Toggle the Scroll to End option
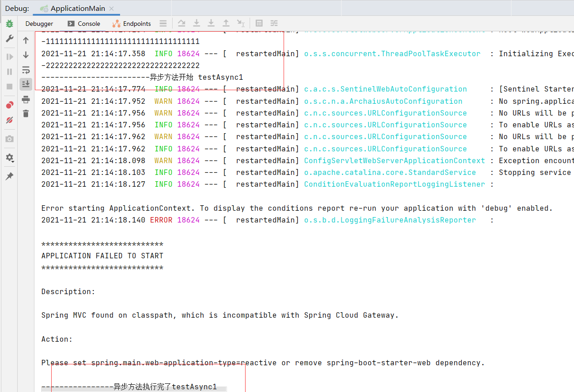 tap(26, 84)
